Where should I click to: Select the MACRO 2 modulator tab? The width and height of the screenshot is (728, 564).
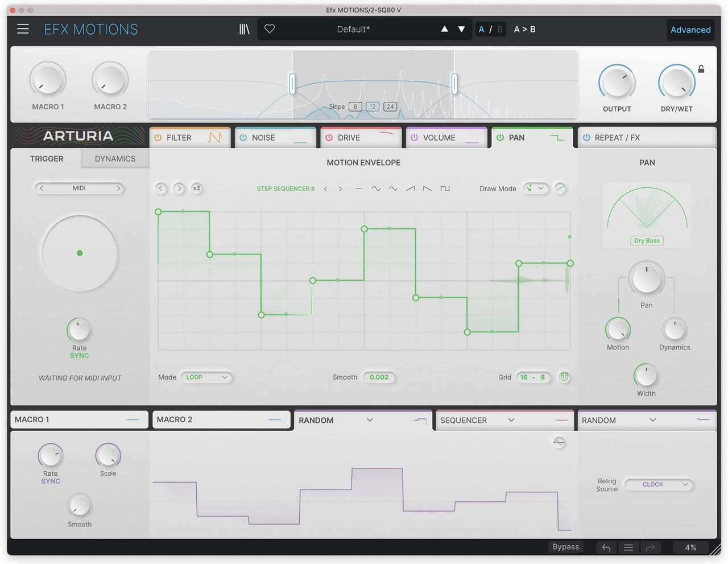point(221,419)
